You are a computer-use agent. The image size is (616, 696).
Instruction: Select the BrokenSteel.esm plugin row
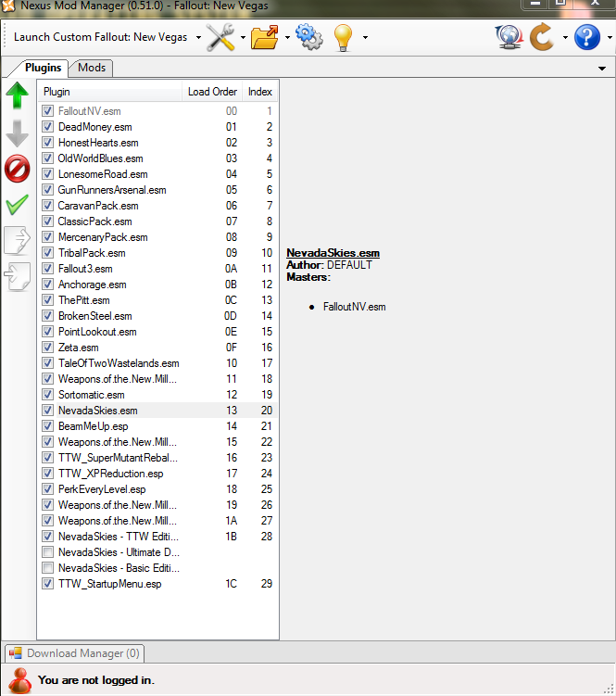(x=157, y=316)
